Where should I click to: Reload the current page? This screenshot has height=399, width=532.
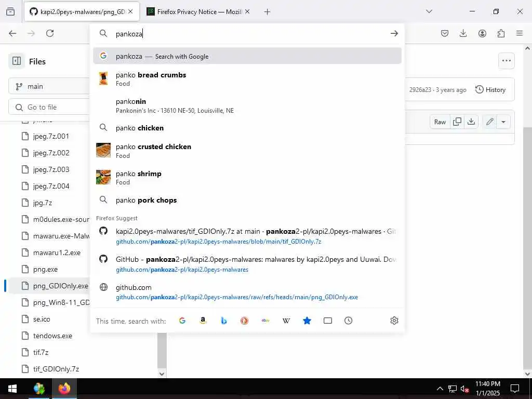(50, 33)
